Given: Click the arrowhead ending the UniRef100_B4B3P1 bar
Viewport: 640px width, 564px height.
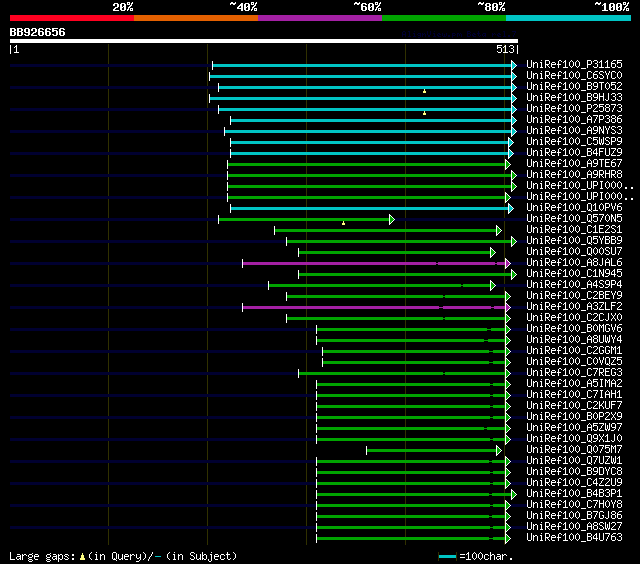Looking at the screenshot, I should pos(514,495).
